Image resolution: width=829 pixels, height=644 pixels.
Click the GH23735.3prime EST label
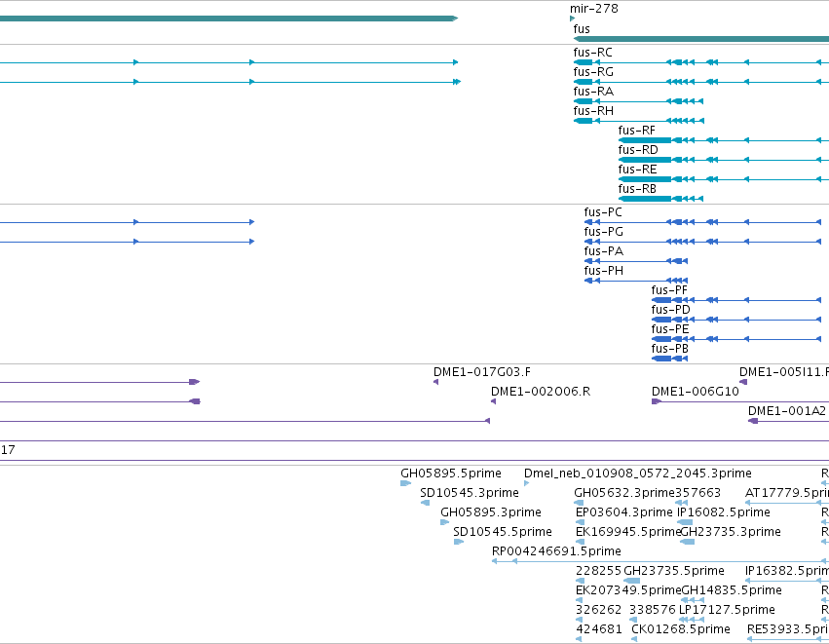tap(731, 532)
